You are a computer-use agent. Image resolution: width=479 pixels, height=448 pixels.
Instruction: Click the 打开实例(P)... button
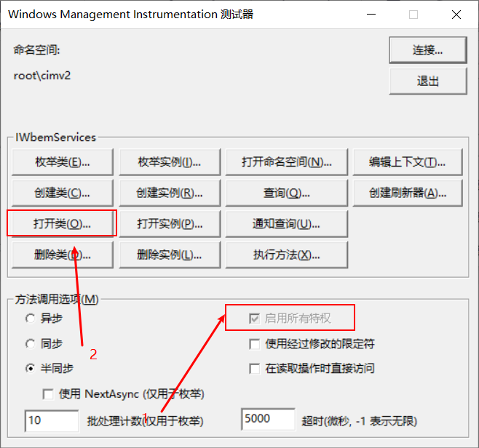point(169,224)
